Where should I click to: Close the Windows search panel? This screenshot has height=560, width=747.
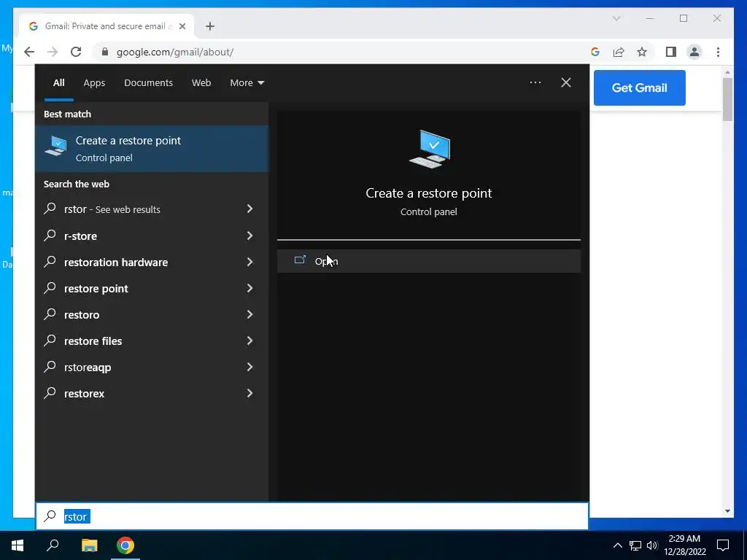566,82
